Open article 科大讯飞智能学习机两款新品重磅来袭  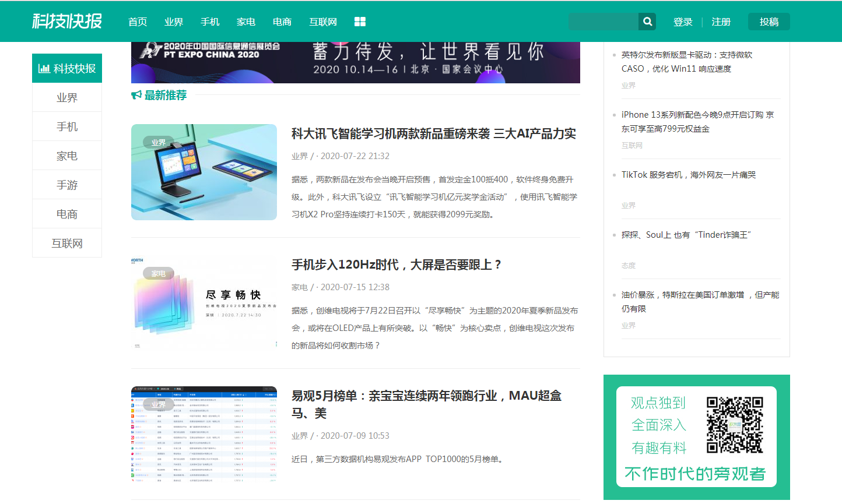coord(434,133)
